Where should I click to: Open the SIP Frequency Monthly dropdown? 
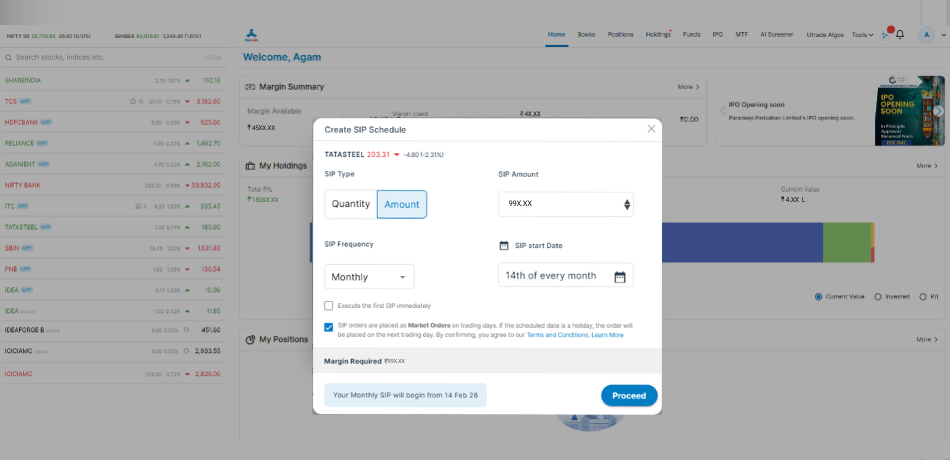369,277
